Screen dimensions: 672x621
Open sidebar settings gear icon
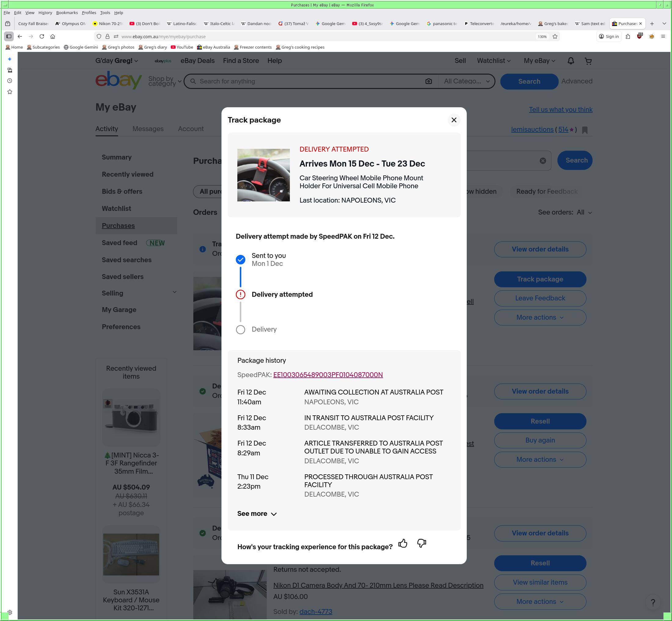pyautogui.click(x=10, y=612)
